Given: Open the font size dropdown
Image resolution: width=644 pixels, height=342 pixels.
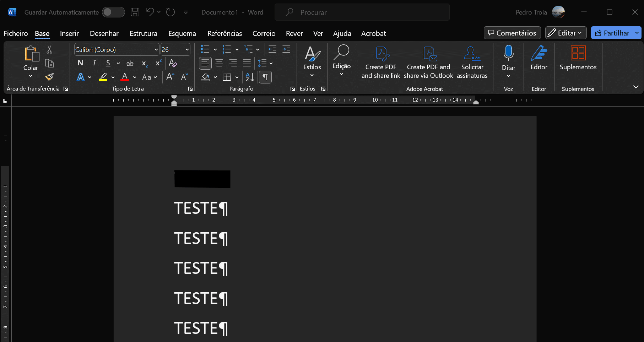Looking at the screenshot, I should (187, 50).
